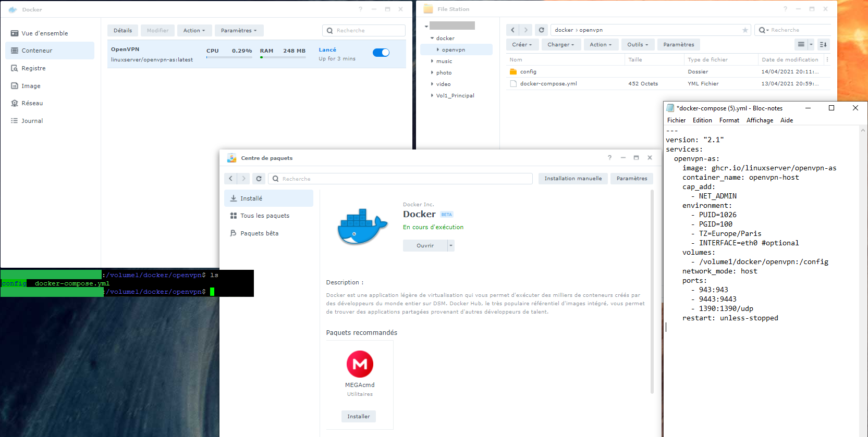868x437 pixels.
Task: Select the config folder row
Action: pos(669,72)
